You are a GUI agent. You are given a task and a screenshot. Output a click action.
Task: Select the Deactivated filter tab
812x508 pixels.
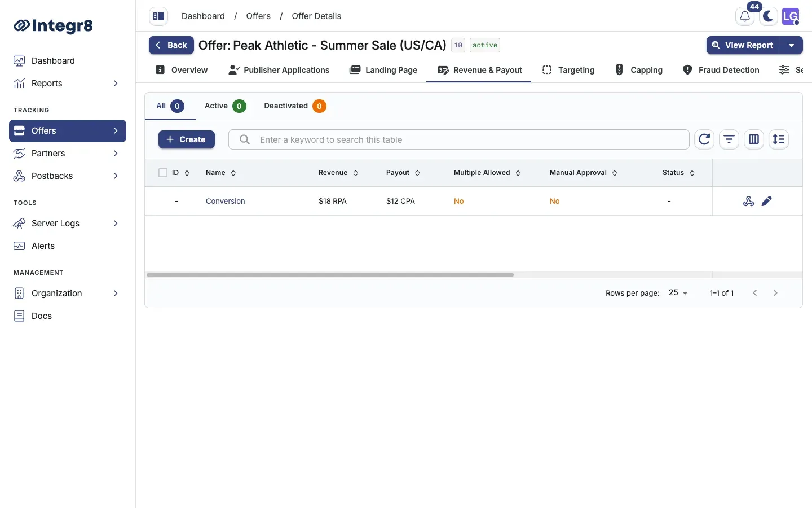[295, 106]
